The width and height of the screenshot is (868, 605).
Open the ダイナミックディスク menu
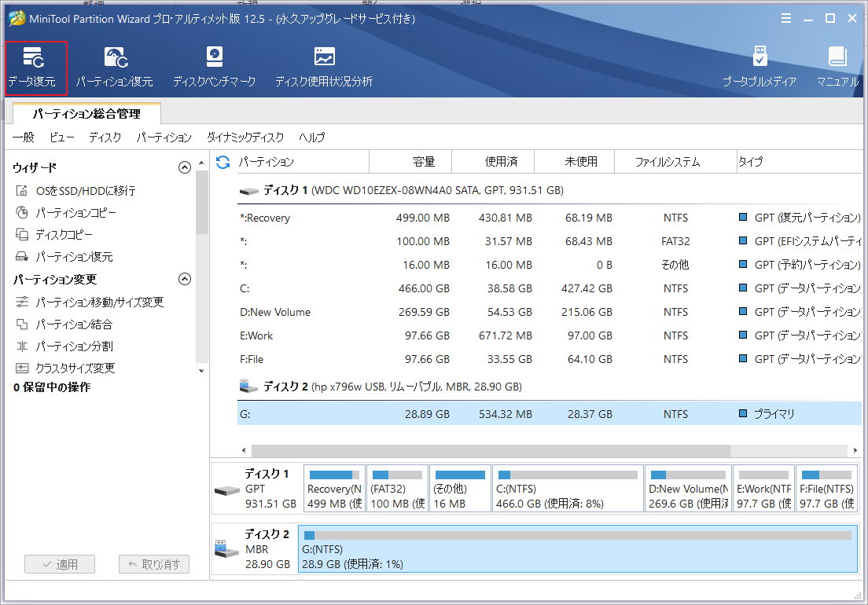coord(245,137)
